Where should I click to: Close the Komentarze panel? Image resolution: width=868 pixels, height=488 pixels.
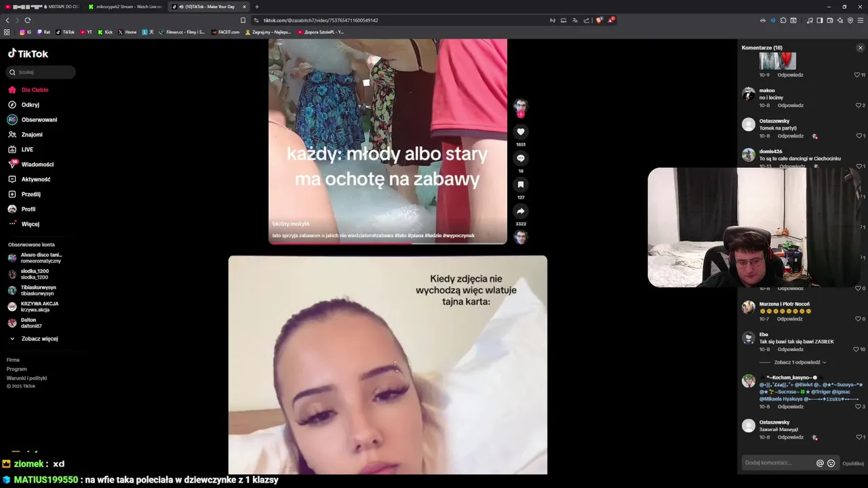[x=861, y=47]
